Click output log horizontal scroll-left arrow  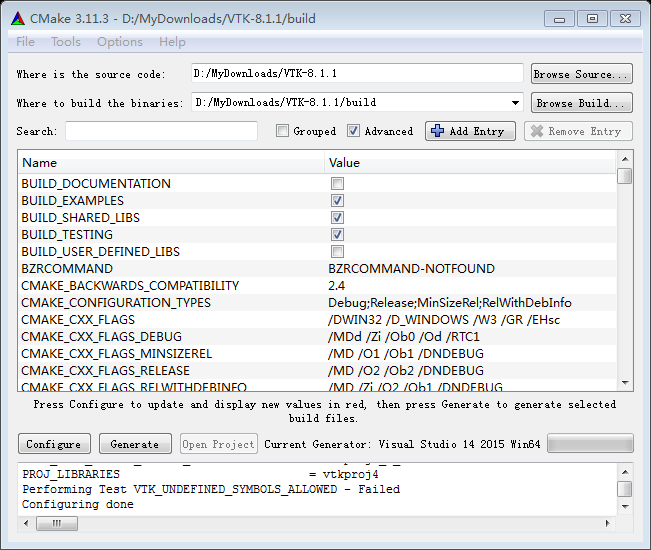pyautogui.click(x=26, y=523)
